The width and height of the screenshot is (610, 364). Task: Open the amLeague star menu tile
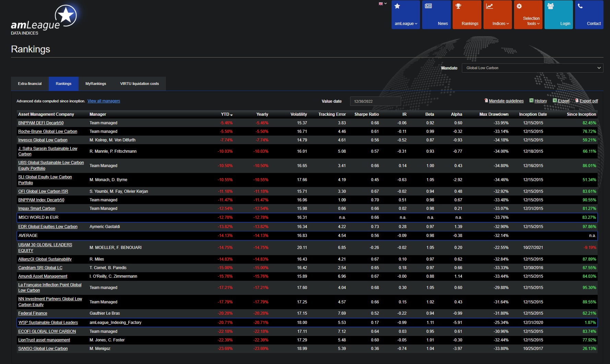pyautogui.click(x=406, y=15)
